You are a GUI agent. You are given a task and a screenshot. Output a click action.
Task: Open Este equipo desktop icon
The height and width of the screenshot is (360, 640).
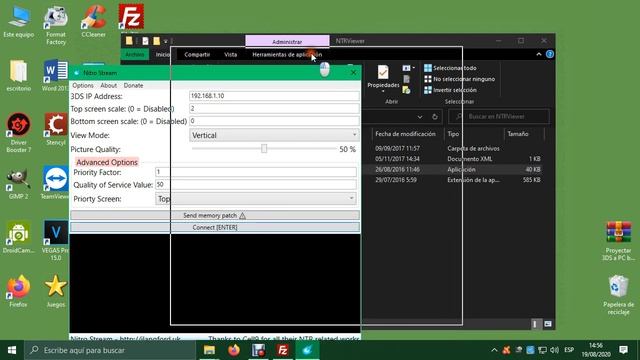(19, 22)
